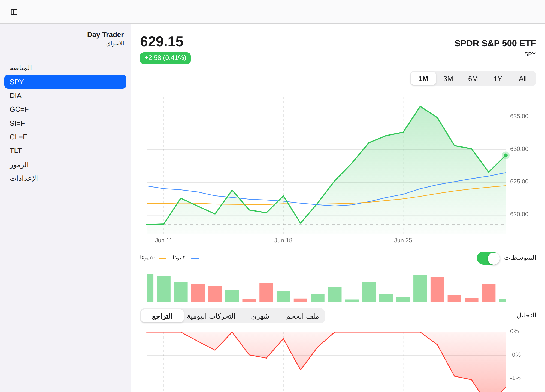545x392 pixels.
Task: Click the Day Trader sidebar heading
Action: click(x=105, y=35)
